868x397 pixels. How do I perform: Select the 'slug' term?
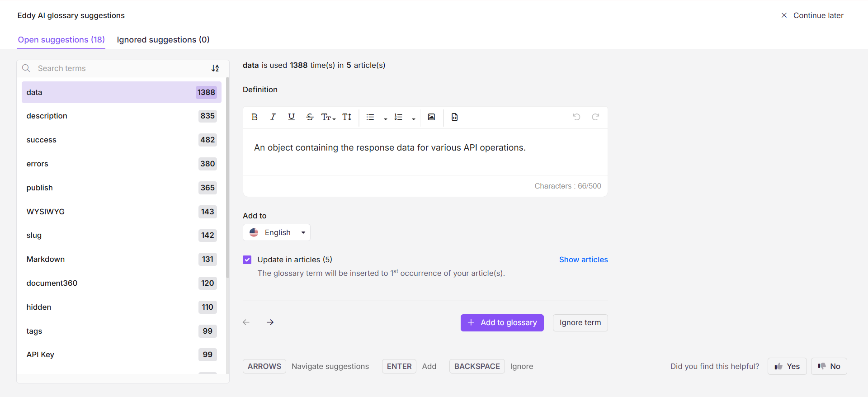122,236
